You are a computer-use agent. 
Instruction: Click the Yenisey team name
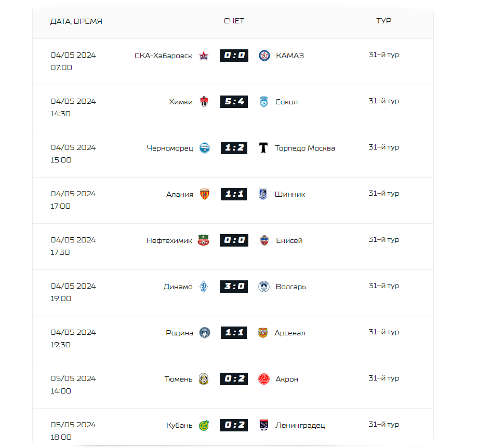(289, 240)
